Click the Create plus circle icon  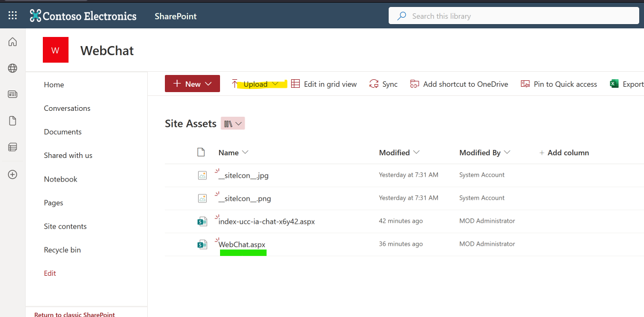pos(12,174)
